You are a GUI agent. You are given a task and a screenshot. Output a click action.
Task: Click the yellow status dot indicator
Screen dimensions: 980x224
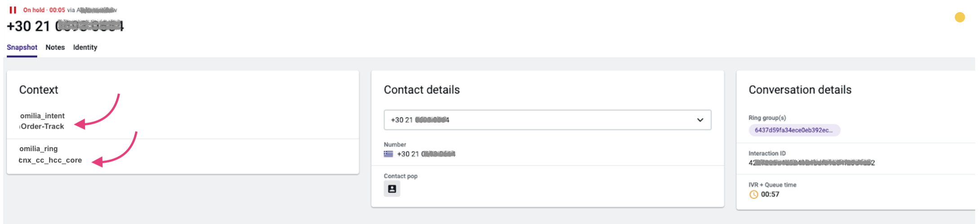[960, 17]
